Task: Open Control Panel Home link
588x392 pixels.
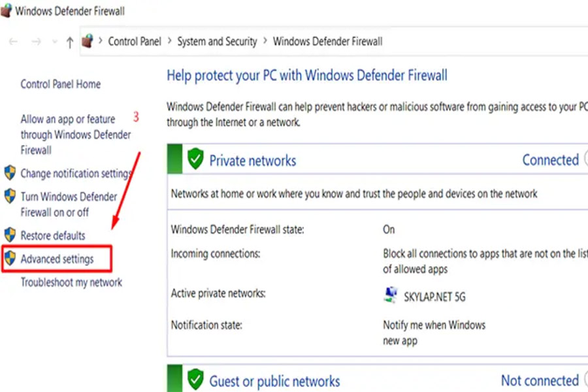Action: 60,84
